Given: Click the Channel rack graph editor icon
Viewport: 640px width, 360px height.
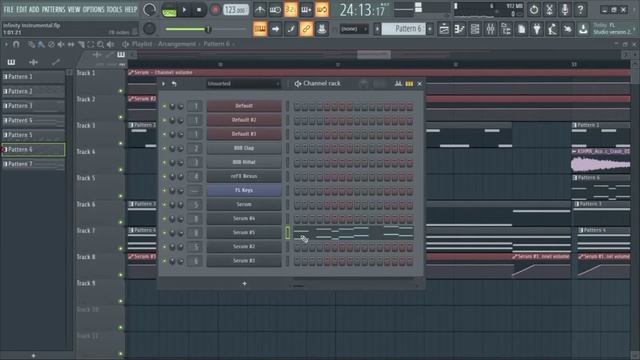Looking at the screenshot, I should 398,84.
